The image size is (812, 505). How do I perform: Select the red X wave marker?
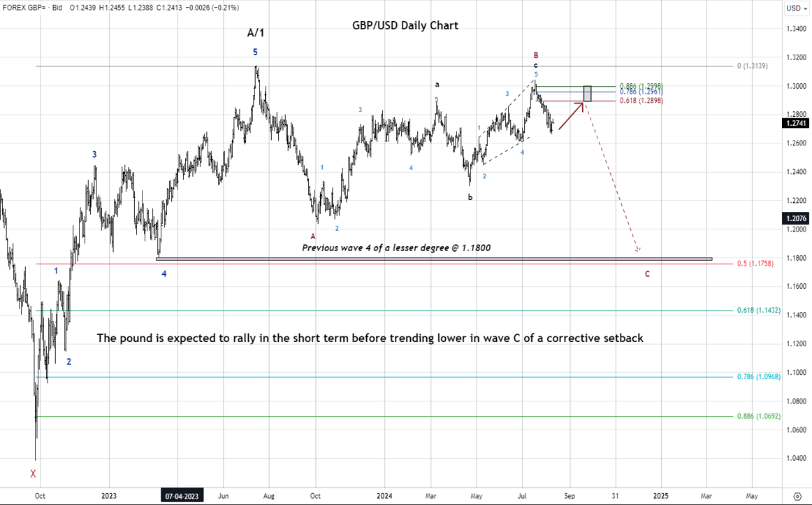33,474
